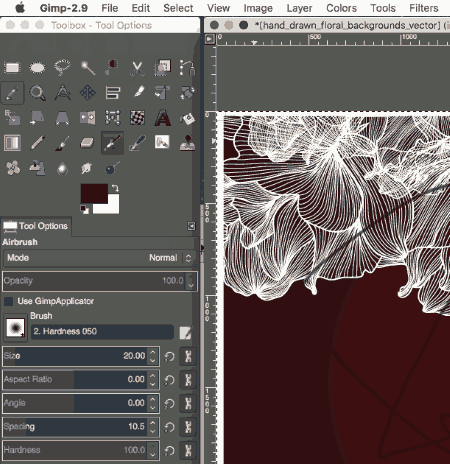Choose the Paintbrush tool
The width and height of the screenshot is (450, 464).
point(62,143)
